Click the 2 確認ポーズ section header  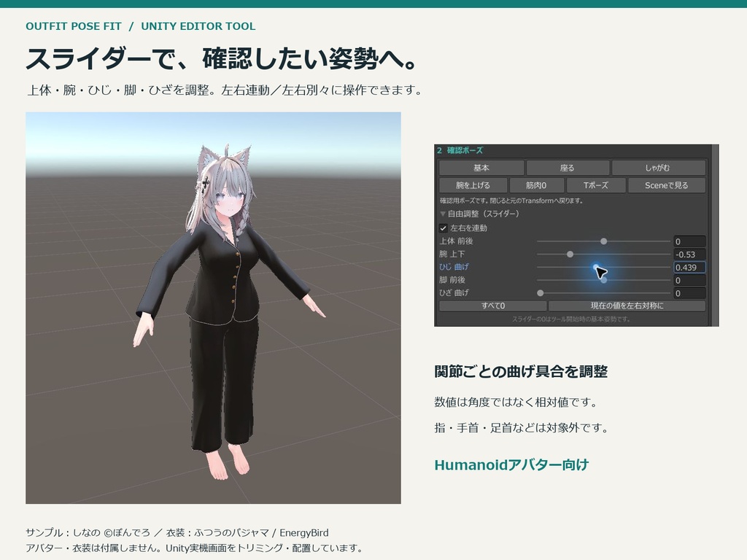[460, 150]
